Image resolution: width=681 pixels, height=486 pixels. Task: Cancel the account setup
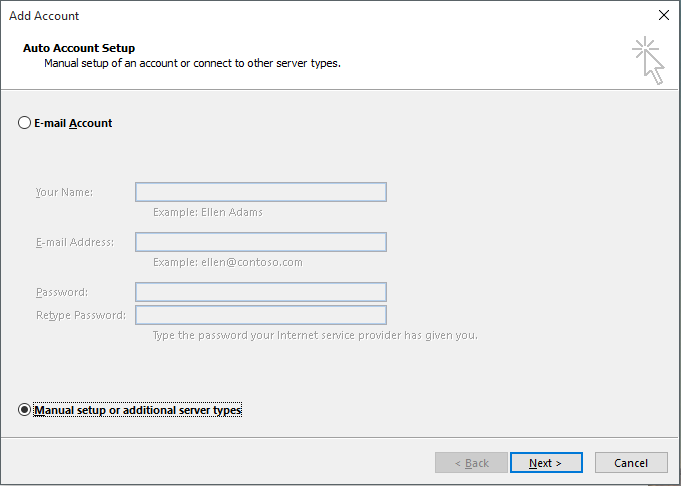click(631, 463)
